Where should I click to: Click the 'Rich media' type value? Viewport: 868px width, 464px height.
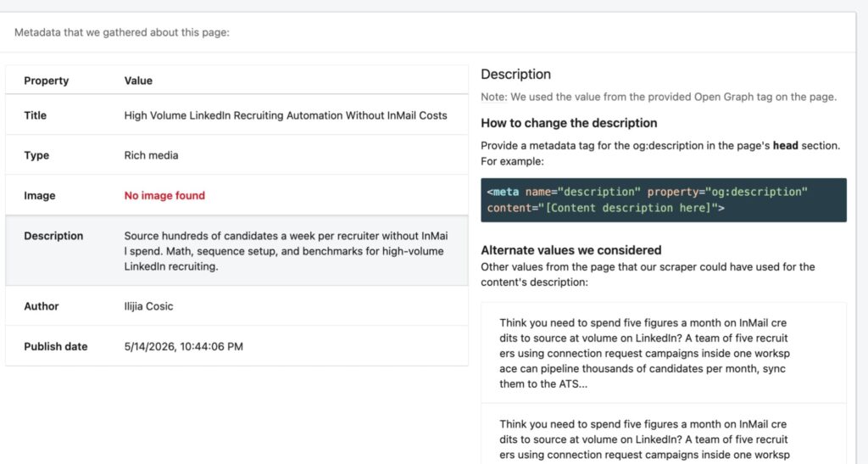click(151, 155)
